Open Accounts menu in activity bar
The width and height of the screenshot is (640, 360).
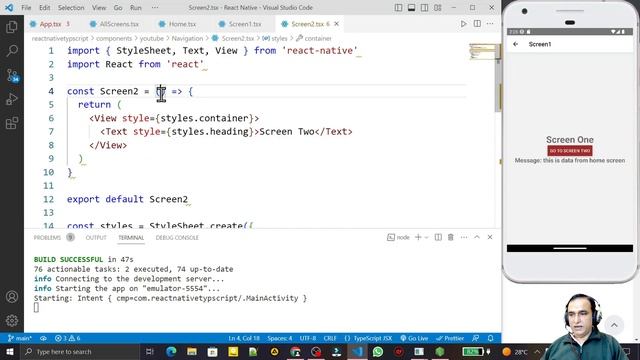(x=12, y=297)
